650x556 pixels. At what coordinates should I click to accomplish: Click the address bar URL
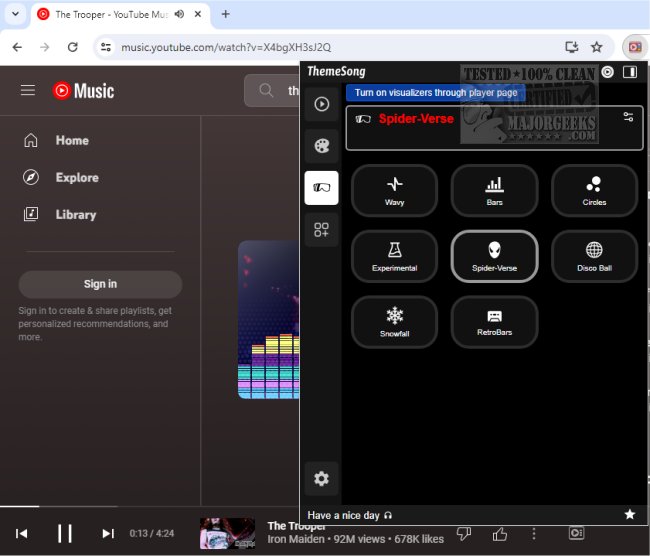point(226,47)
